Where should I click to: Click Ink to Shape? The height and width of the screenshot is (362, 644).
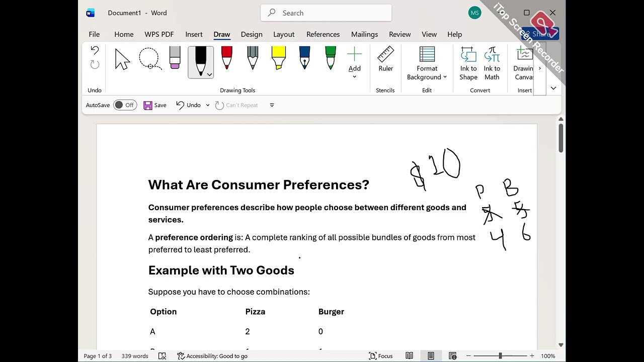tap(468, 63)
